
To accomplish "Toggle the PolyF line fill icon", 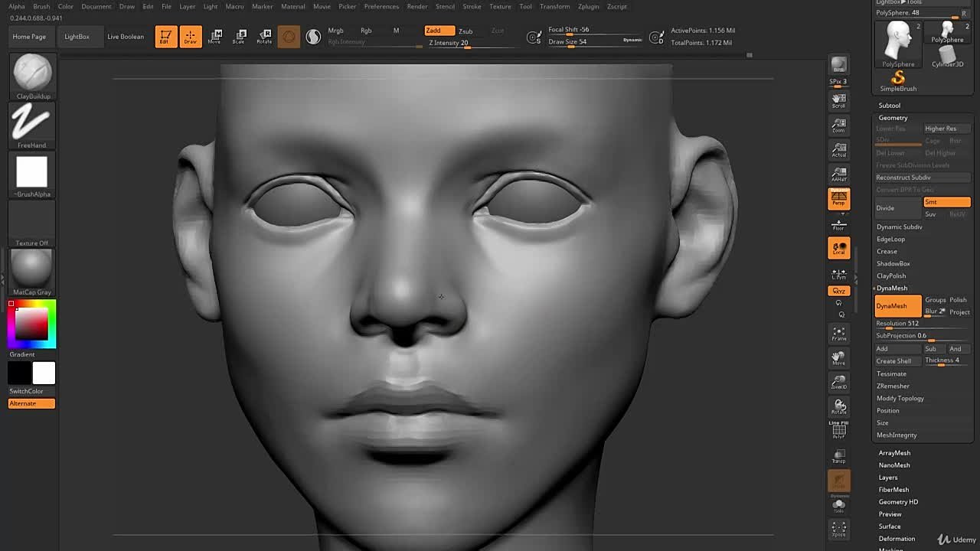I will 839,432.
